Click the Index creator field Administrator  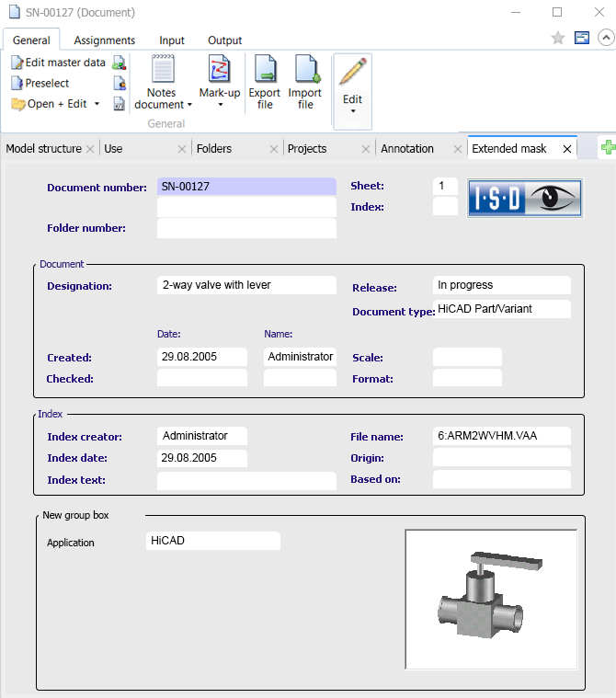(202, 436)
